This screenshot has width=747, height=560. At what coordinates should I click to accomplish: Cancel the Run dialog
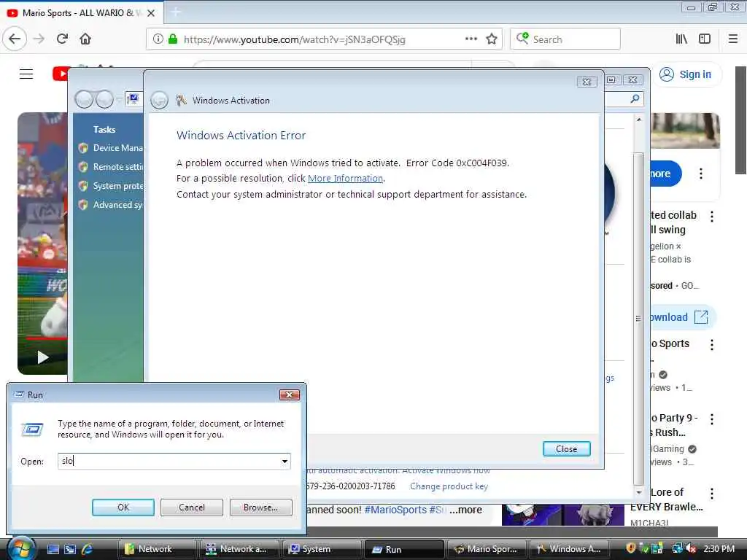[x=192, y=507]
